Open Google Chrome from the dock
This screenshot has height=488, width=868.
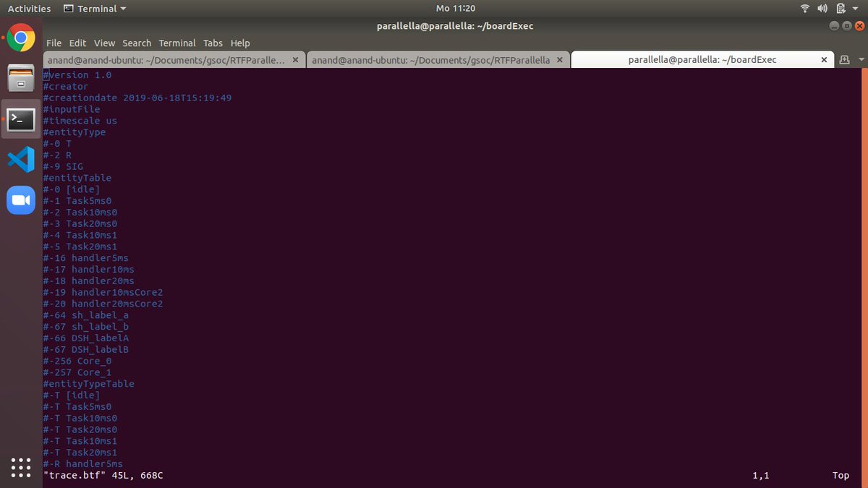[21, 38]
